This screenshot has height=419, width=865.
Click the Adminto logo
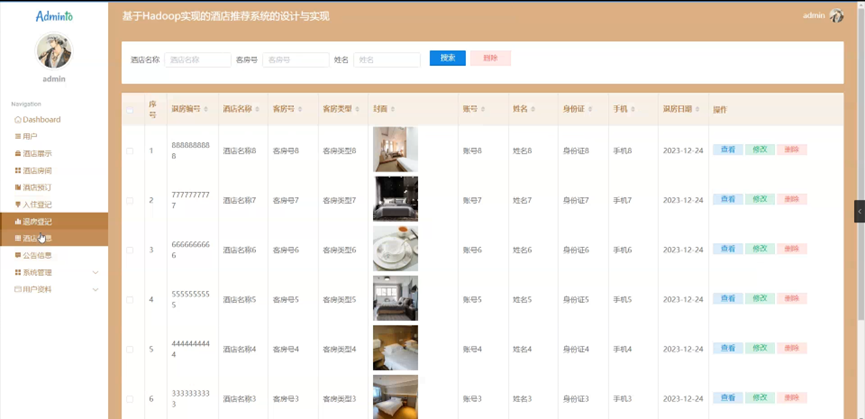coord(54,17)
